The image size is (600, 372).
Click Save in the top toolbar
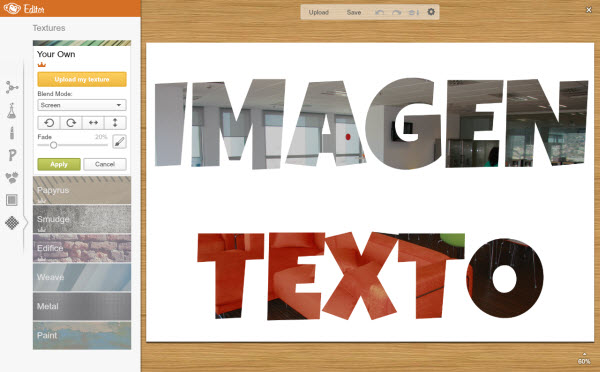[x=354, y=12]
